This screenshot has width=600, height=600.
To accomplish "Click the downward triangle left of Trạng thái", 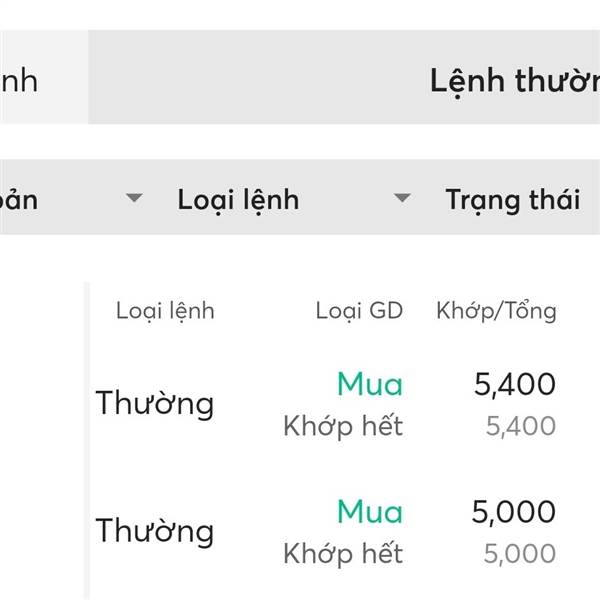I will (402, 199).
